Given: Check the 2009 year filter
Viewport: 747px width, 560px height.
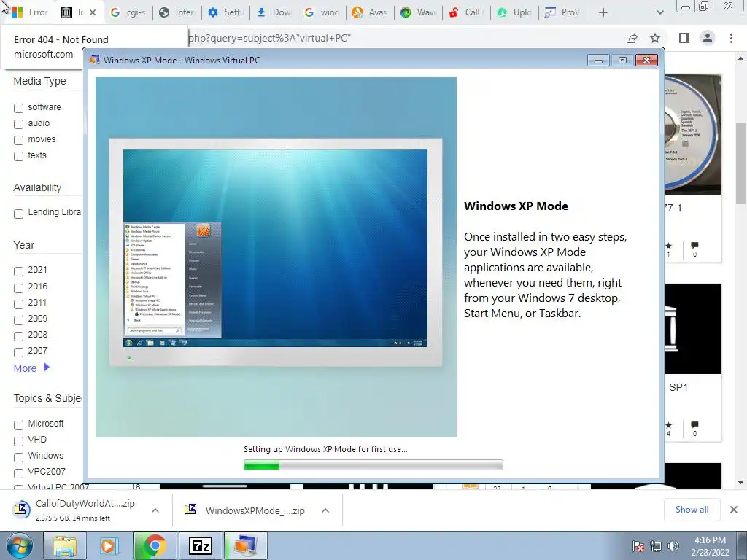Looking at the screenshot, I should (x=18, y=320).
